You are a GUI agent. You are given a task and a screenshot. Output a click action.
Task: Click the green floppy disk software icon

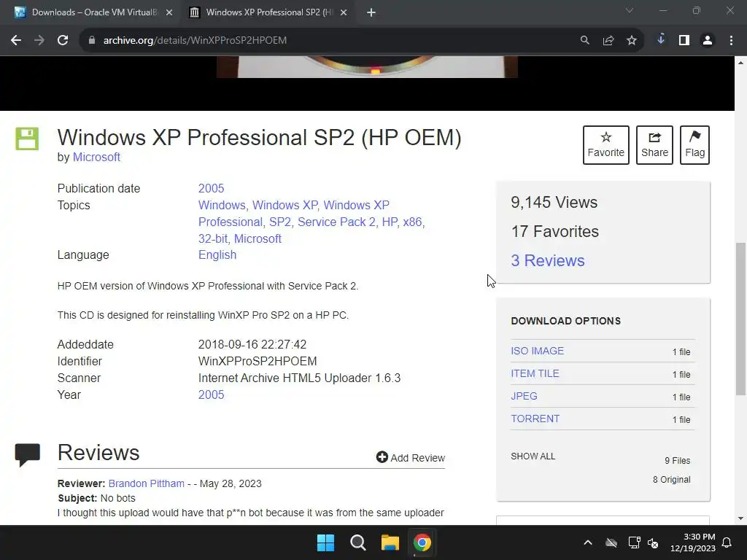[x=27, y=139]
